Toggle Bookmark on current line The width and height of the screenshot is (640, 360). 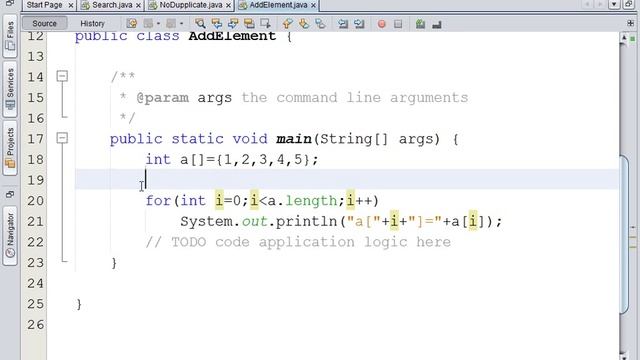320,24
